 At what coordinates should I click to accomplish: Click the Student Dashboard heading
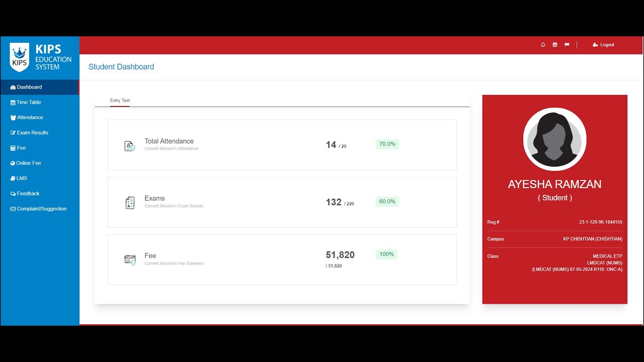click(x=121, y=67)
